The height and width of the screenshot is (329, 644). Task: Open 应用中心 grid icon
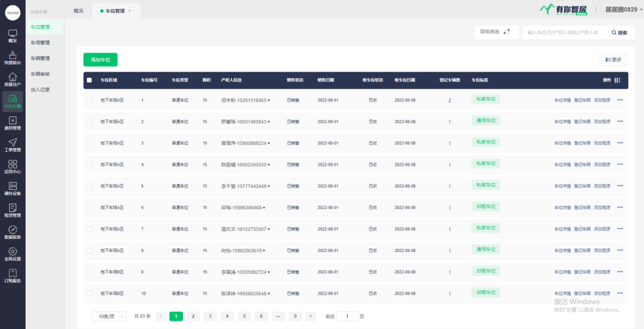(13, 167)
